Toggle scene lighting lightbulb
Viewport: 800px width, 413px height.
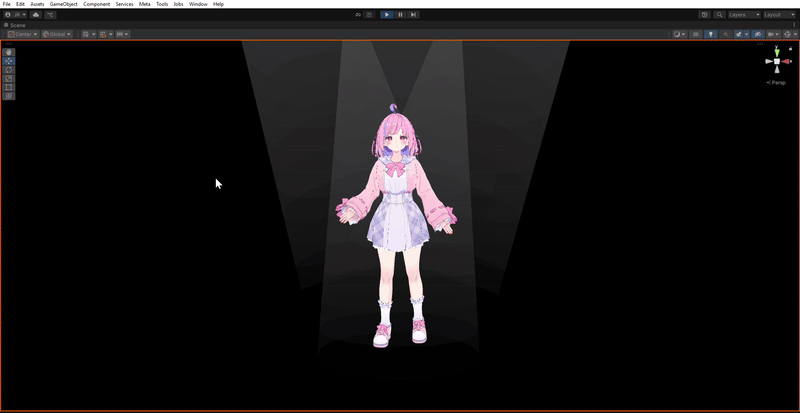pos(710,34)
